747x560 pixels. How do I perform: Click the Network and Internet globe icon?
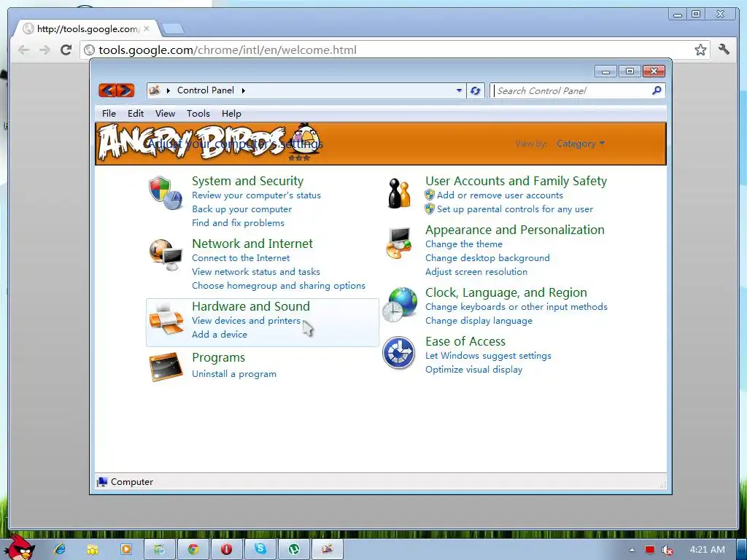point(166,254)
